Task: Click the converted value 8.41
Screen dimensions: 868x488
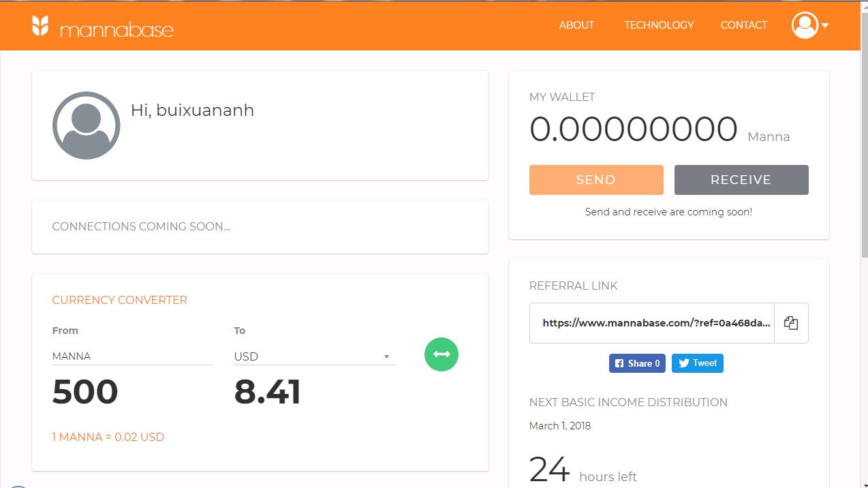Action: coord(267,392)
